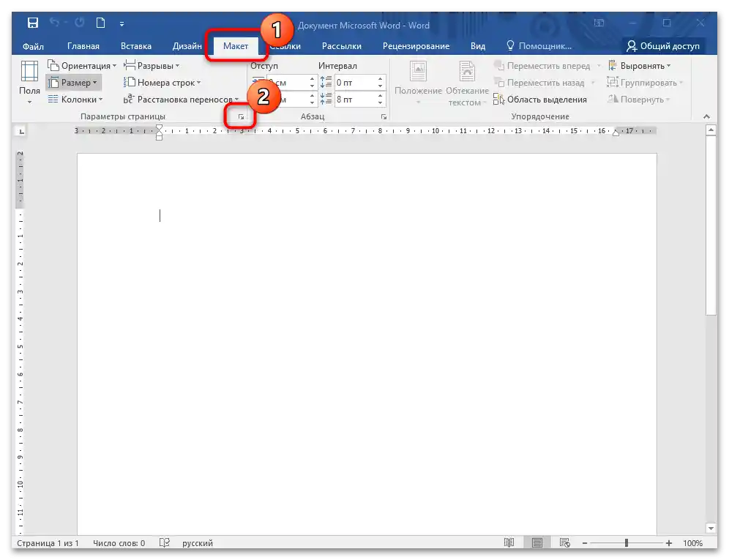Open the Выровнять align dropdown
The width and height of the screenshot is (729, 560).
[640, 66]
